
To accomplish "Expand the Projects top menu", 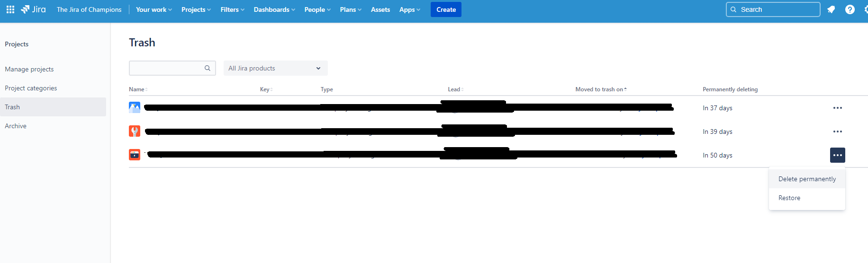I will coord(196,9).
